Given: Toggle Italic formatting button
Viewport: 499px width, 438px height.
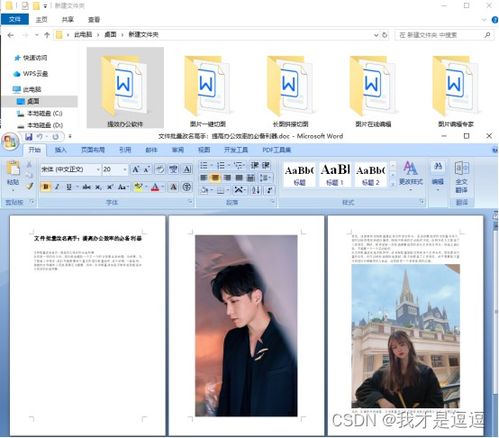Looking at the screenshot, I should pyautogui.click(x=57, y=187).
